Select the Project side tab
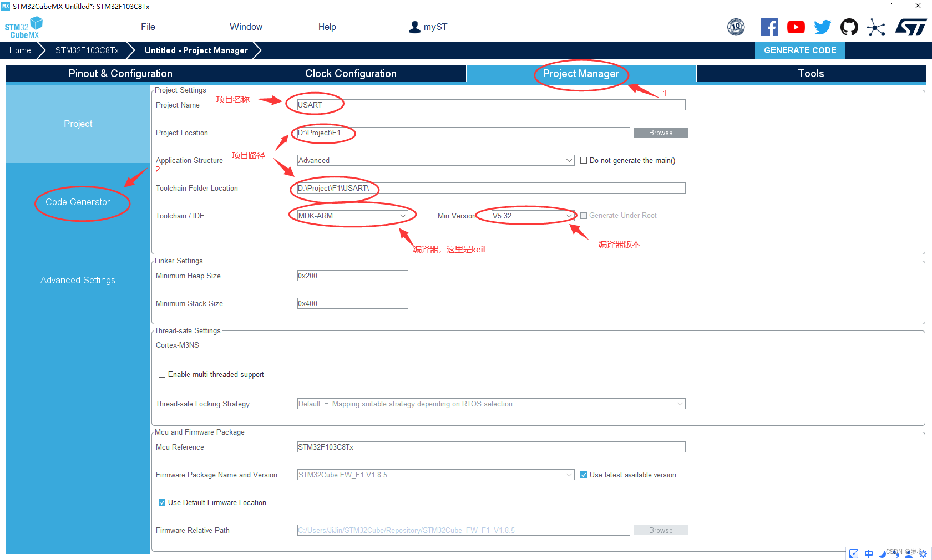The image size is (932, 560). (x=78, y=124)
